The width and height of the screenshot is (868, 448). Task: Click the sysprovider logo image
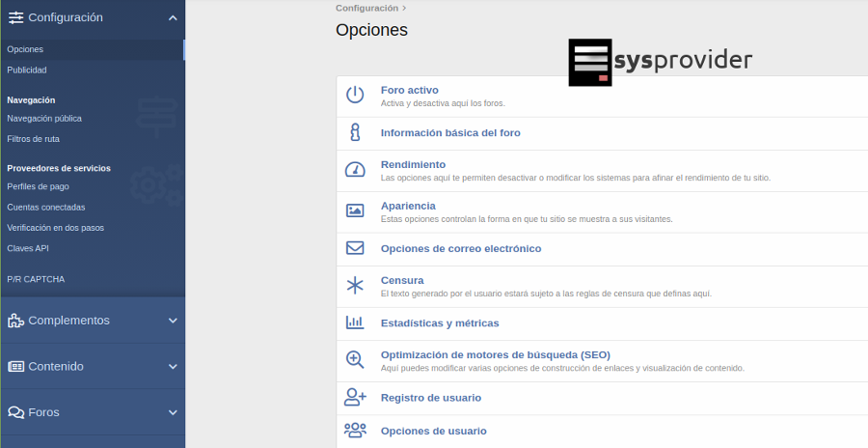(x=660, y=63)
